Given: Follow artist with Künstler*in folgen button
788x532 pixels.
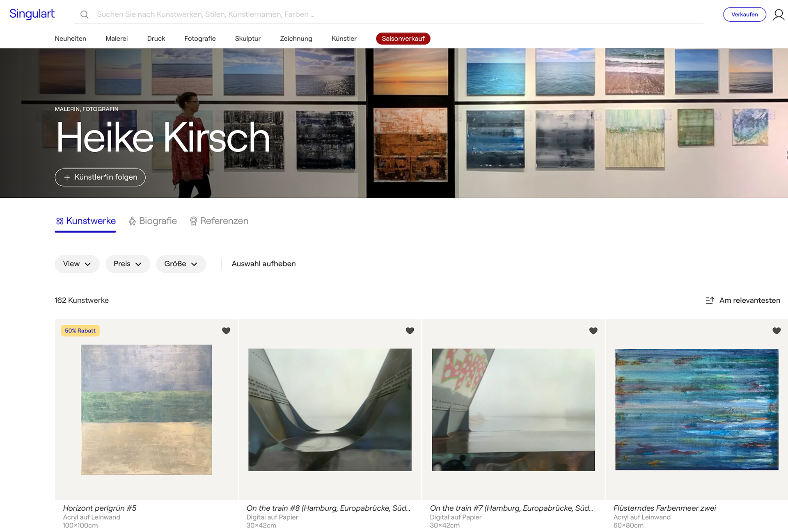Looking at the screenshot, I should pos(100,177).
